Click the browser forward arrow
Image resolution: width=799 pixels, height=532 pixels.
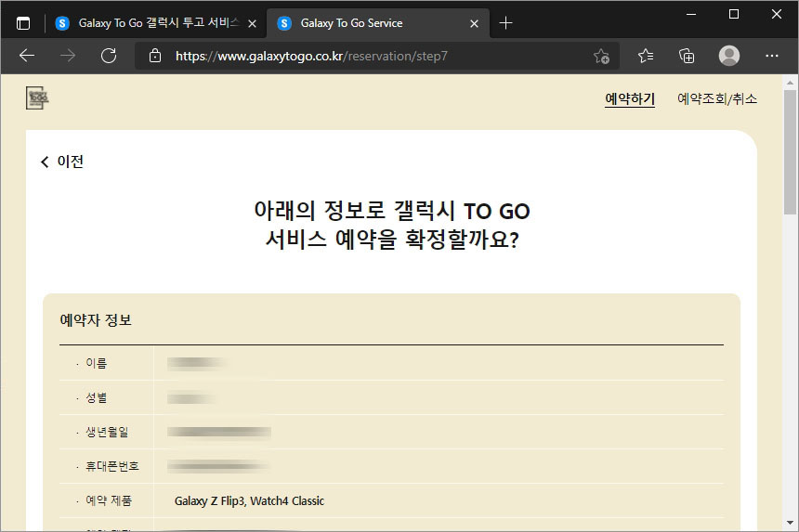pos(67,56)
